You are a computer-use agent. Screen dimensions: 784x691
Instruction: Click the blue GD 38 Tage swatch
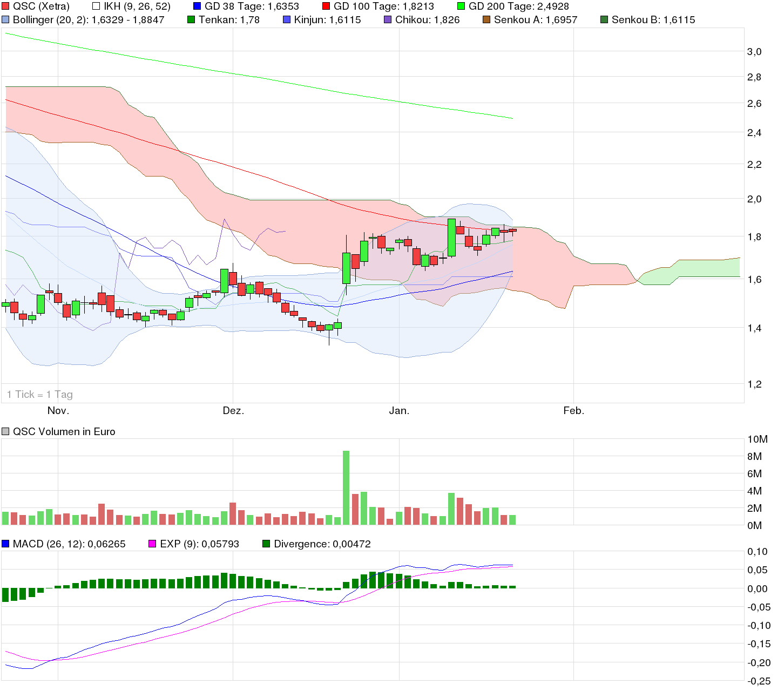point(197,6)
